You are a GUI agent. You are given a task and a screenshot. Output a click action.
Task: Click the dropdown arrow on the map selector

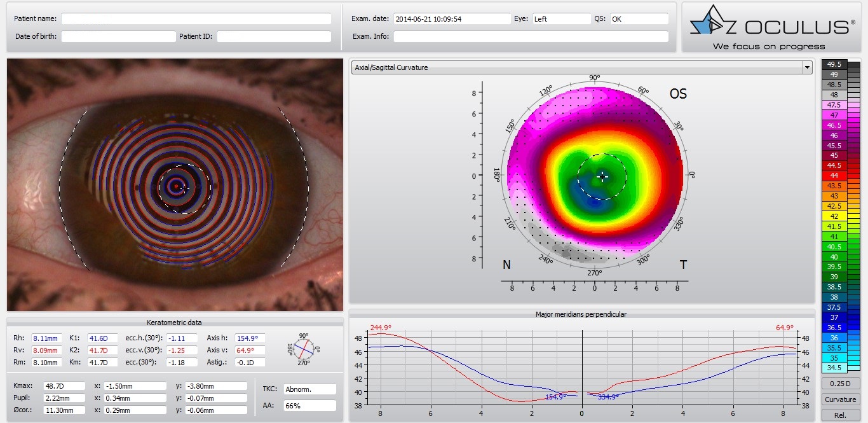(806, 67)
